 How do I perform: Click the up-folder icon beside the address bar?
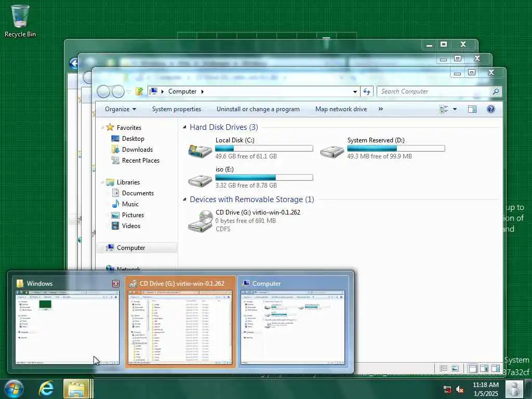click(139, 91)
